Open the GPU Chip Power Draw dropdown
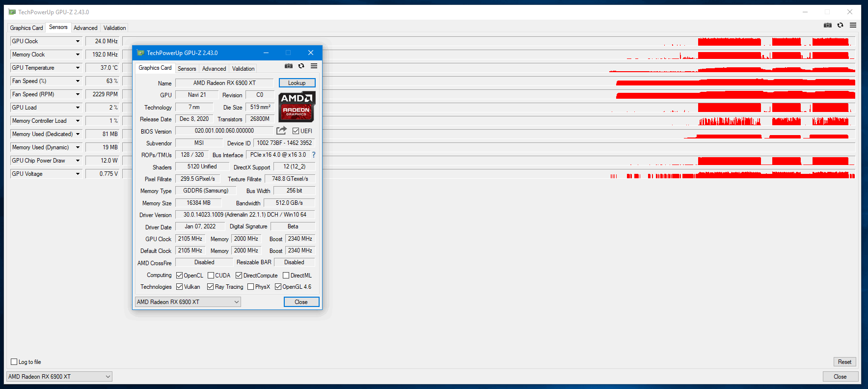This screenshot has width=868, height=389. coord(78,161)
